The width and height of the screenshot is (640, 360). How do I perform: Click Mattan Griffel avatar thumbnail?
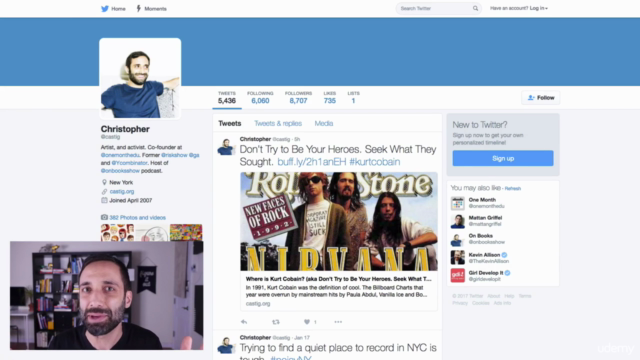coord(458,221)
